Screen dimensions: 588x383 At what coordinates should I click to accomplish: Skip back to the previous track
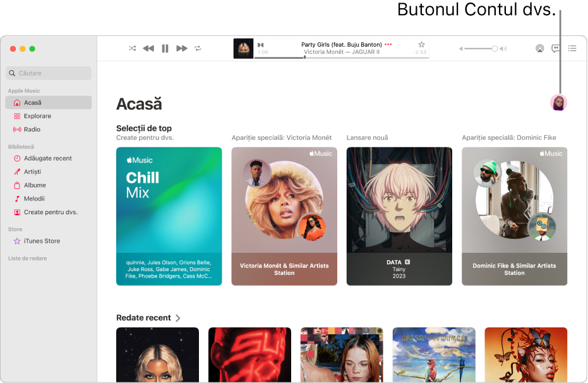point(148,49)
